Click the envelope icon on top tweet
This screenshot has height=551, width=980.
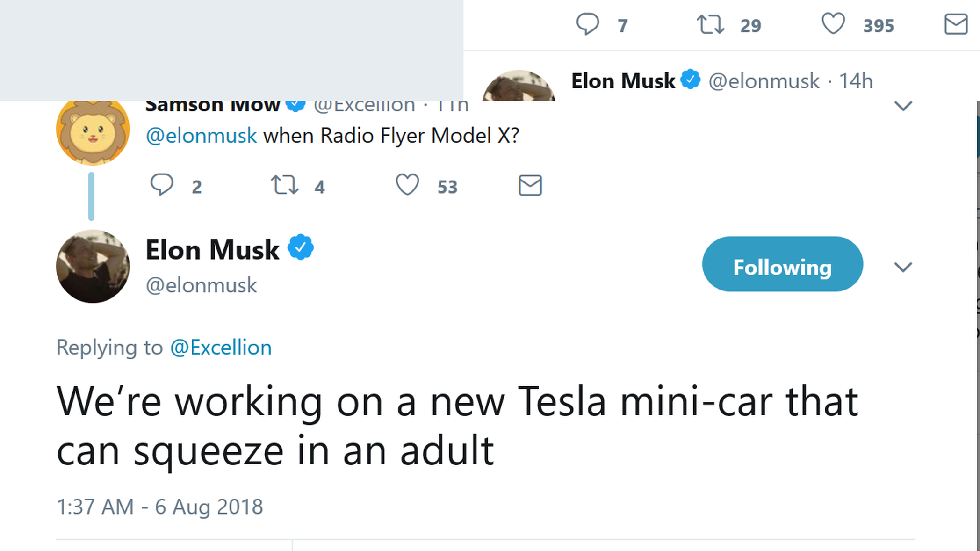956,24
